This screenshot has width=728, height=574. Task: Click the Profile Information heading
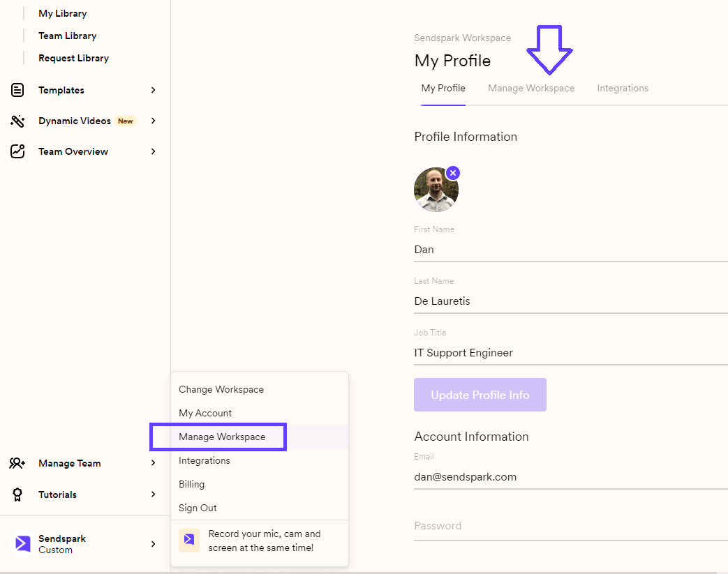466,137
